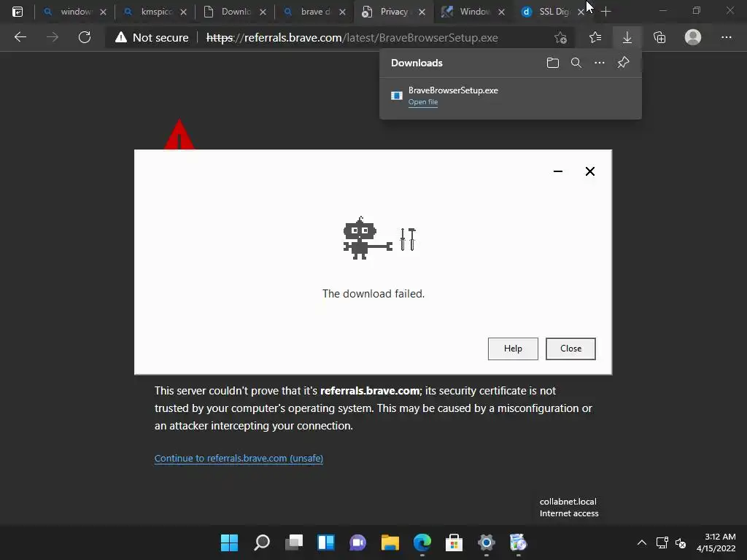Click the network tray icon
The height and width of the screenshot is (560, 747).
coord(662,542)
